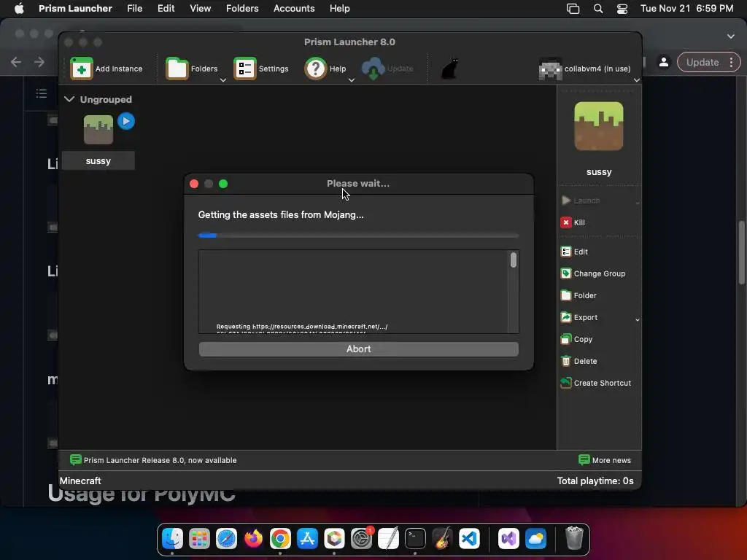Open Visual Studio Code from the Dock
The image size is (747, 560).
tap(469, 539)
